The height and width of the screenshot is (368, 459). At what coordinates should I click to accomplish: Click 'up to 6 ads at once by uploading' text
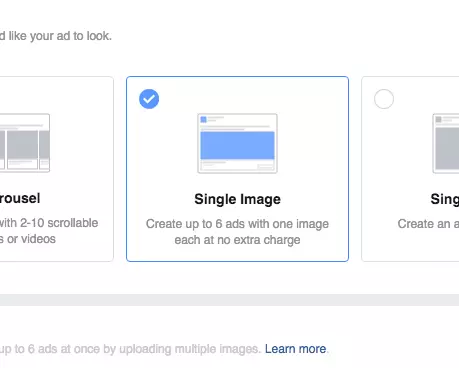pos(86,349)
